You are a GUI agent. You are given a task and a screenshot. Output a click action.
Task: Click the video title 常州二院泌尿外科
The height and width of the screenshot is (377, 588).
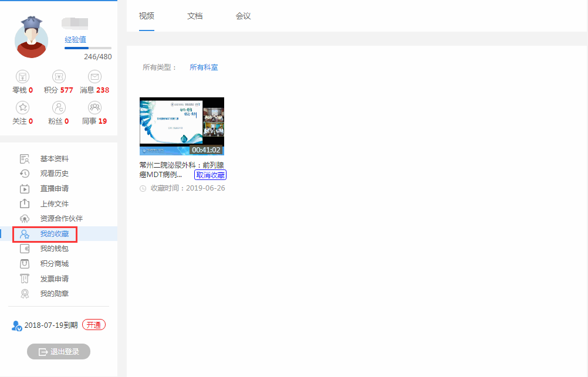(x=181, y=170)
